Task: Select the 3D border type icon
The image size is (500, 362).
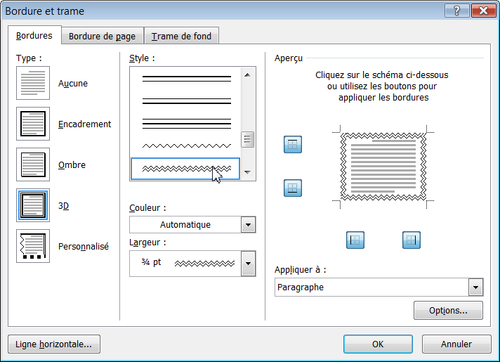Action: point(33,205)
